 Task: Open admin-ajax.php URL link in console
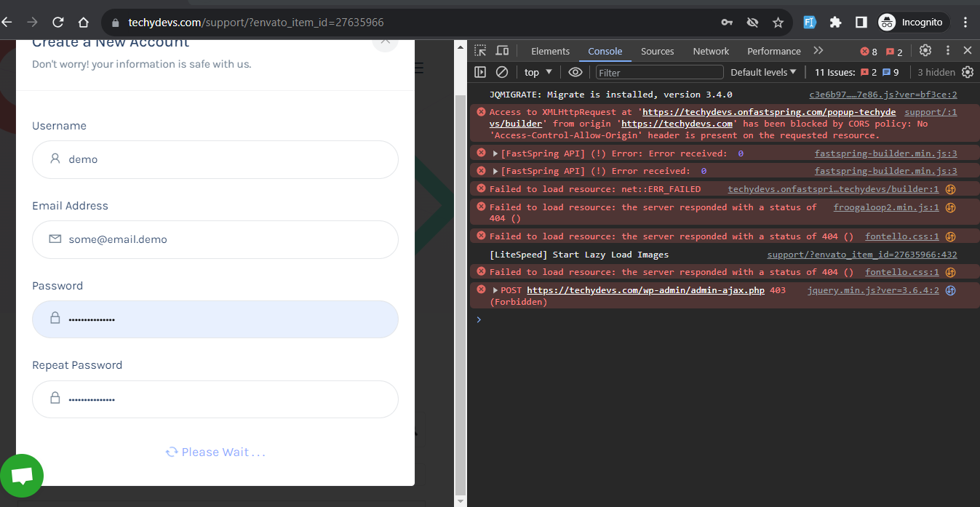coord(645,290)
